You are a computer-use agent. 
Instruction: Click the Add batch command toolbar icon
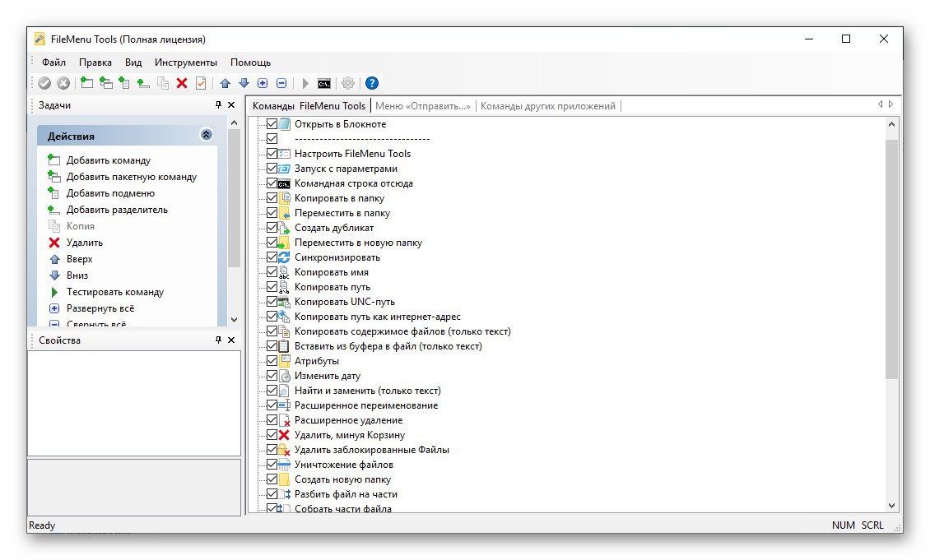point(106,83)
